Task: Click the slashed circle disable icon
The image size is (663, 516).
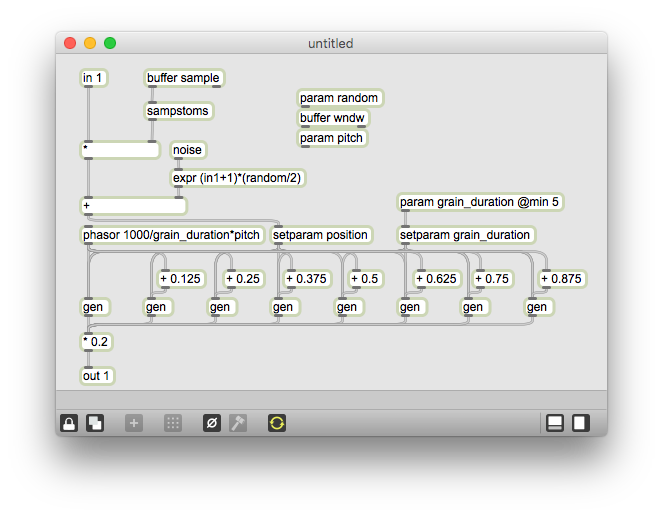Action: coord(212,423)
